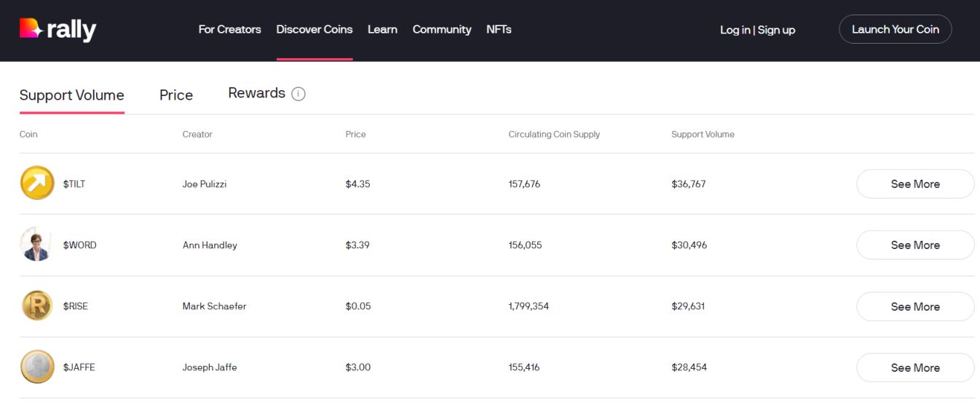The height and width of the screenshot is (406, 980).
Task: Click the $29,631 support volume
Action: pos(688,306)
